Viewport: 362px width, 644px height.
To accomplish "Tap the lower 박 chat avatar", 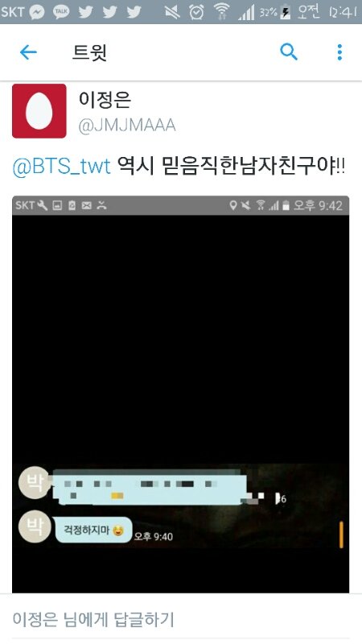I will coord(35,527).
